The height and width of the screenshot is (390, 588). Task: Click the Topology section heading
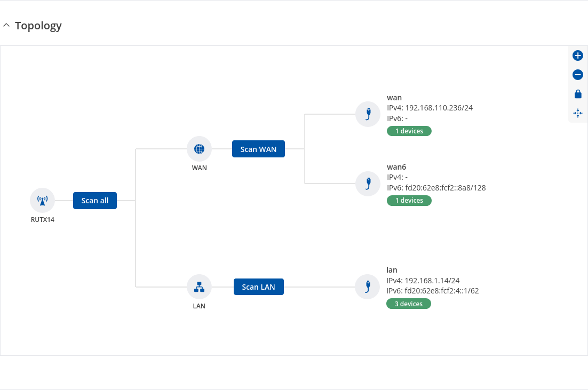pos(38,26)
